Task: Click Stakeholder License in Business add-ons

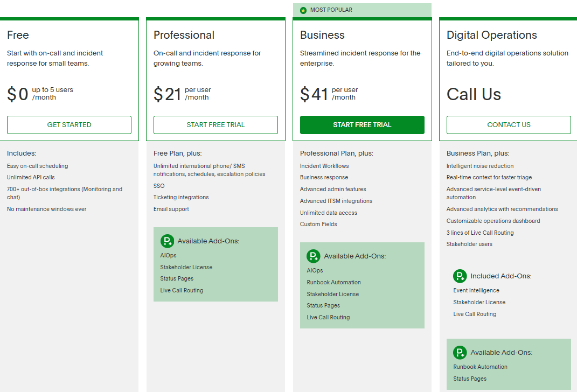Action: (332, 294)
